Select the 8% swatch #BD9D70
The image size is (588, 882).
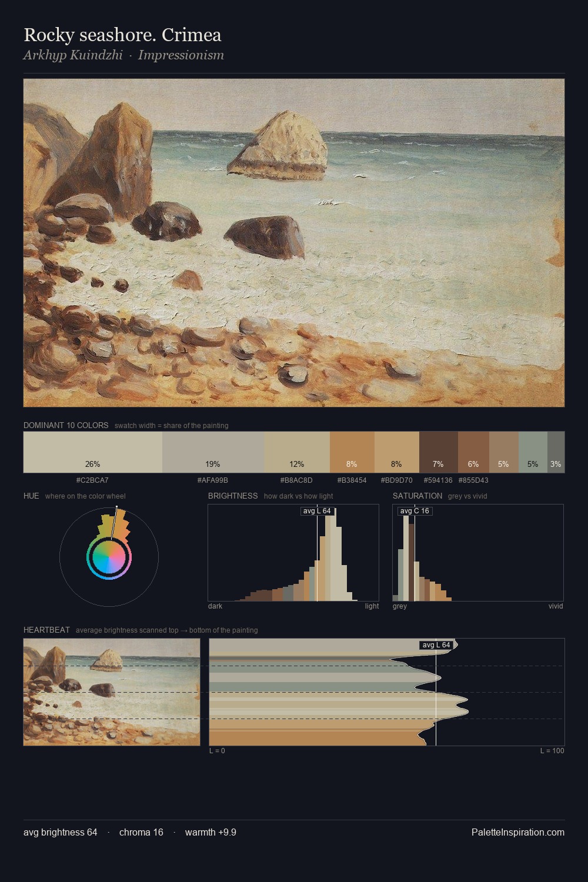397,452
